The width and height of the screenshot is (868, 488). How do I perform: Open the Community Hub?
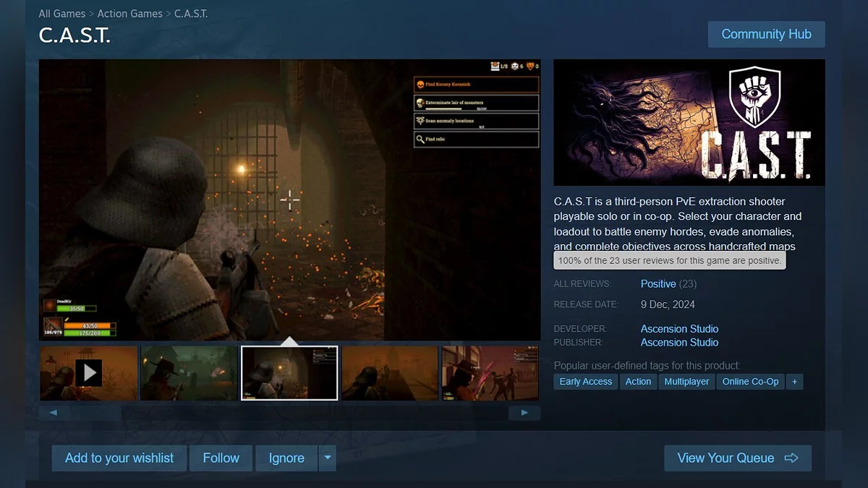tap(766, 34)
